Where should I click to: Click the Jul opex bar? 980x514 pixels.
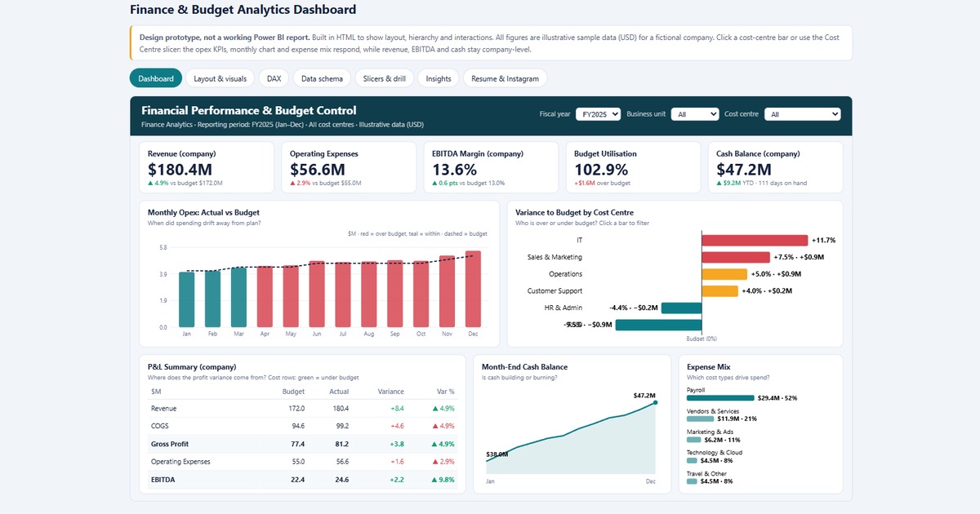point(343,295)
